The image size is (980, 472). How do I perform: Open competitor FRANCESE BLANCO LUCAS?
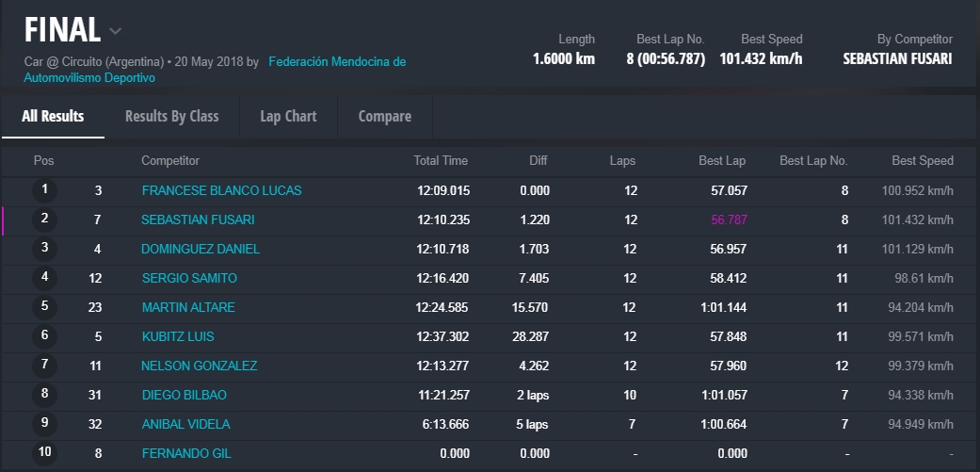tap(221, 191)
